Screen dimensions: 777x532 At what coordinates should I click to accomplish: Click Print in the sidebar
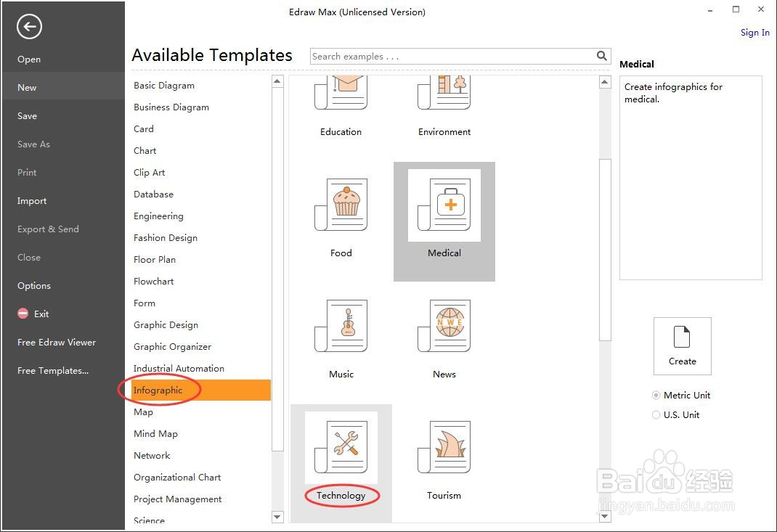[x=27, y=173]
